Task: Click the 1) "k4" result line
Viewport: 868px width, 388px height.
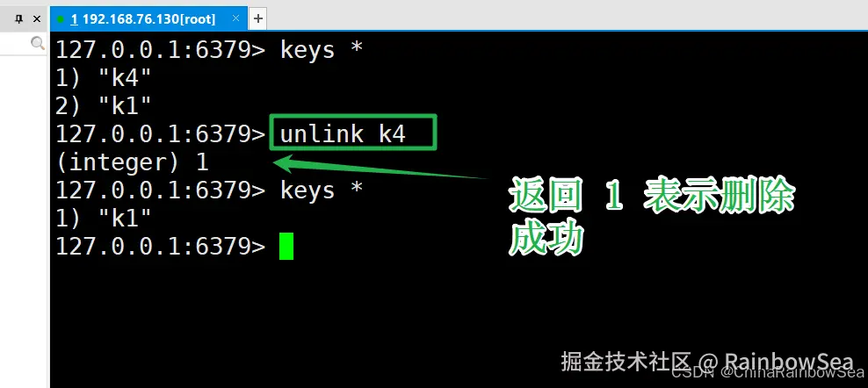Action: (104, 78)
